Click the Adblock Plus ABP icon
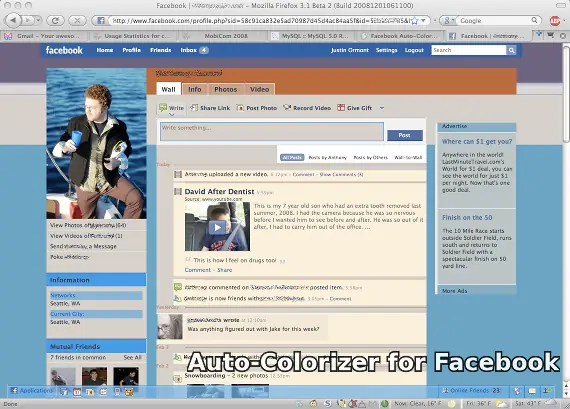Image resolution: width=570 pixels, height=409 pixels. click(x=555, y=21)
